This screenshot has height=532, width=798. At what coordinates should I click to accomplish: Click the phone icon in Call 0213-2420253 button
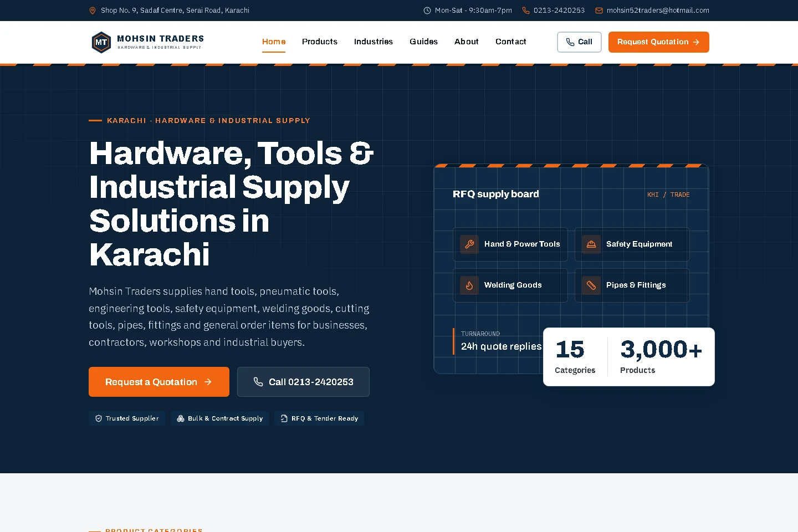(x=258, y=382)
